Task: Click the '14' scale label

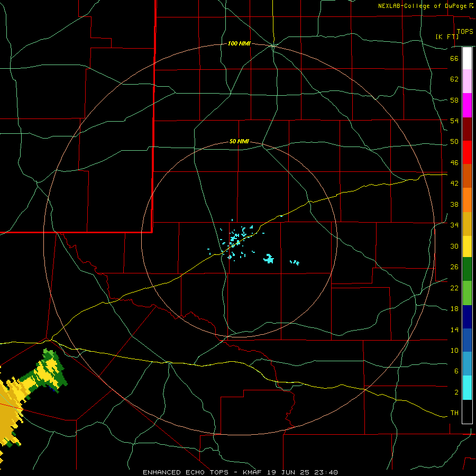Action: pos(454,329)
